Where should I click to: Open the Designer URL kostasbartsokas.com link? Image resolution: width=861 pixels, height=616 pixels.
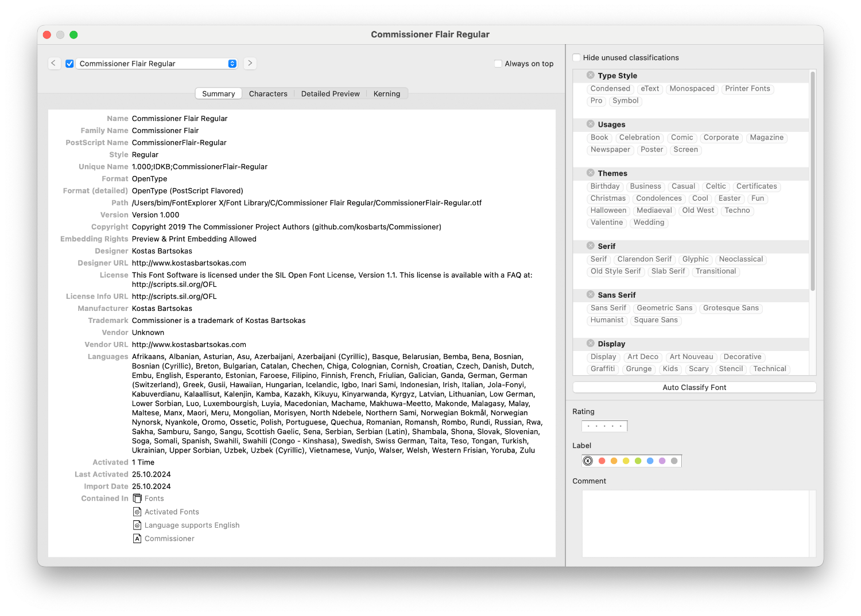[x=189, y=263]
